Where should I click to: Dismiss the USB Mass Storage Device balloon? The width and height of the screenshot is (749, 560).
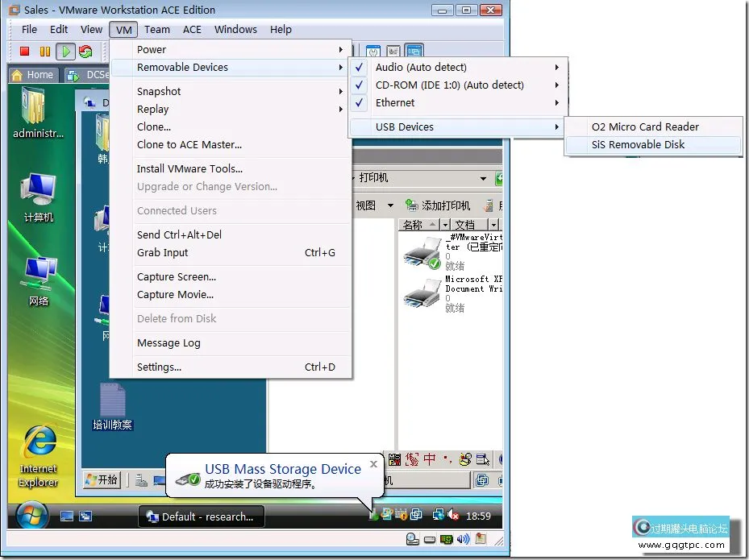point(373,464)
